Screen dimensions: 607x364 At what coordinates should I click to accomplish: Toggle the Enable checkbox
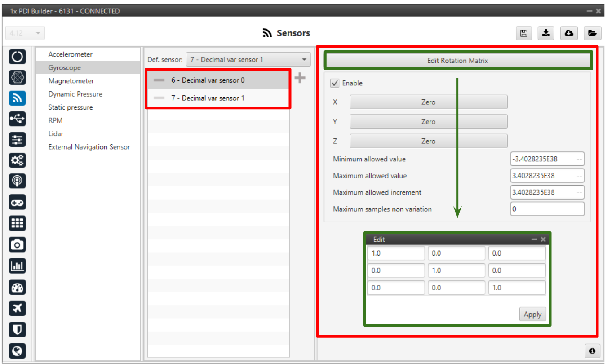(x=335, y=83)
